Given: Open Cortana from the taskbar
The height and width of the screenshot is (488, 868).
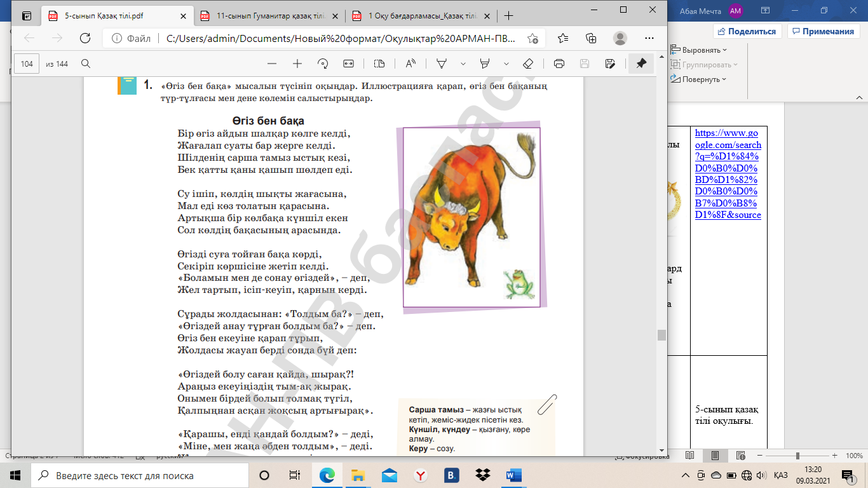Looking at the screenshot, I should tap(264, 475).
